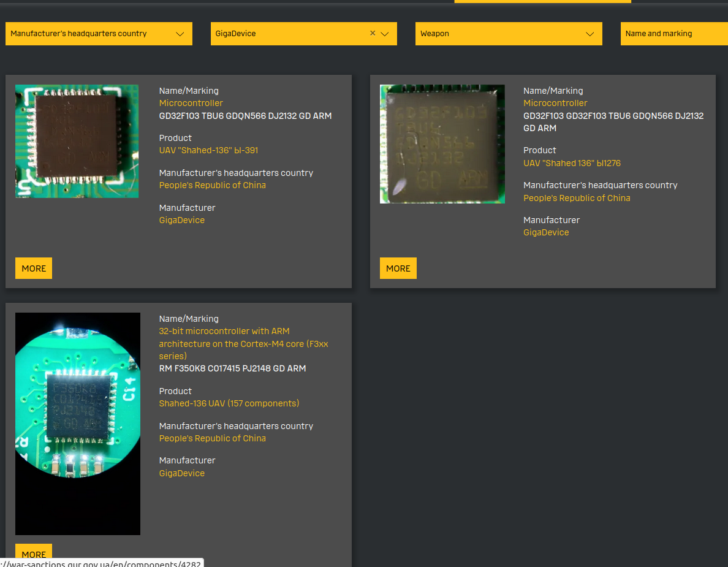This screenshot has height=567, width=728.
Task: Open 32-bit microcontroller with ARM architecture link
Action: [243, 344]
